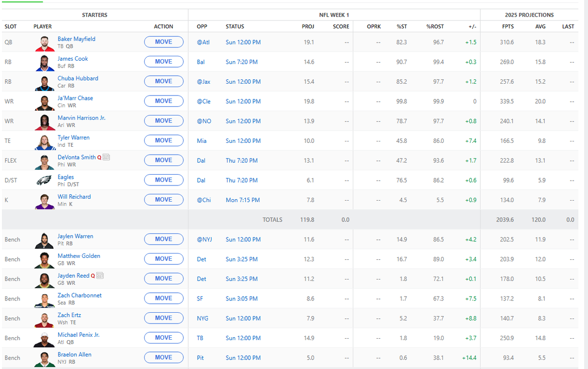Open Baker Mayfield player link
588x369 pixels.
[76, 39]
